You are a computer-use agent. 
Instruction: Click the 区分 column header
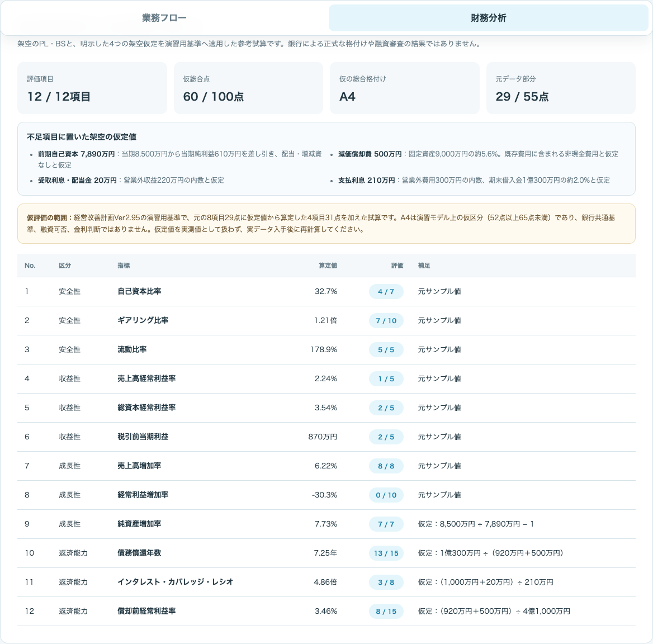(x=65, y=266)
